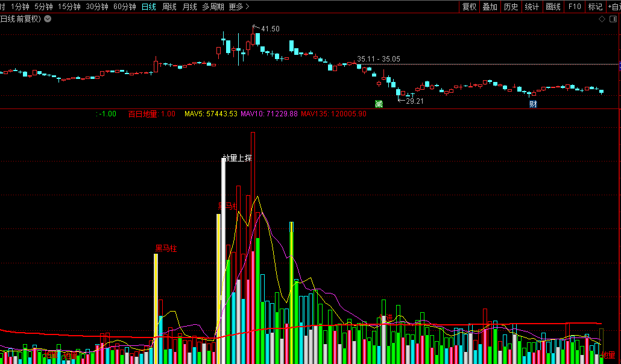Expand the 更多 periods menu

(239, 7)
